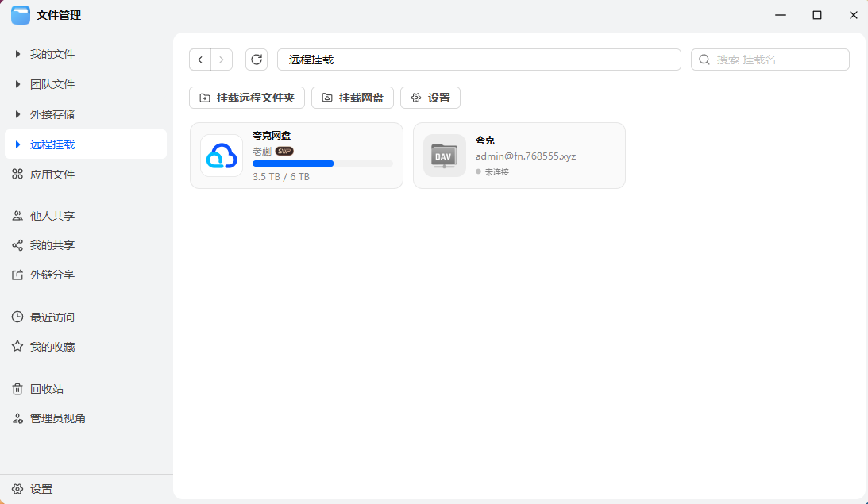868x504 pixels.
Task: Click the forward navigation arrow
Action: (x=221, y=59)
